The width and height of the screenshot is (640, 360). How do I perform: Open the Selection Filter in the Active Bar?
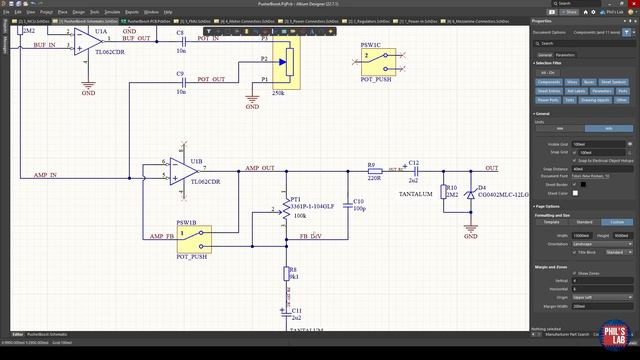point(209,31)
